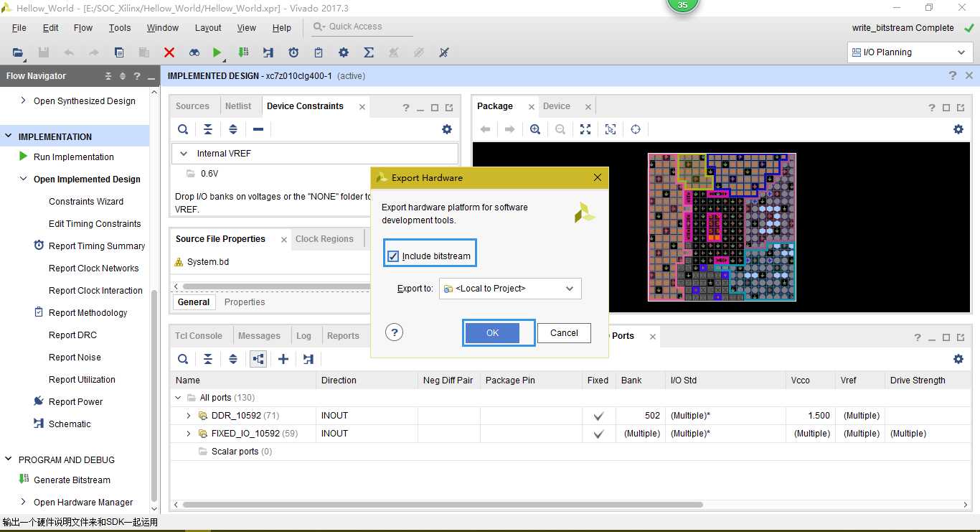The width and height of the screenshot is (980, 532).
Task: Expand DDR_10592 port group
Action: [189, 416]
